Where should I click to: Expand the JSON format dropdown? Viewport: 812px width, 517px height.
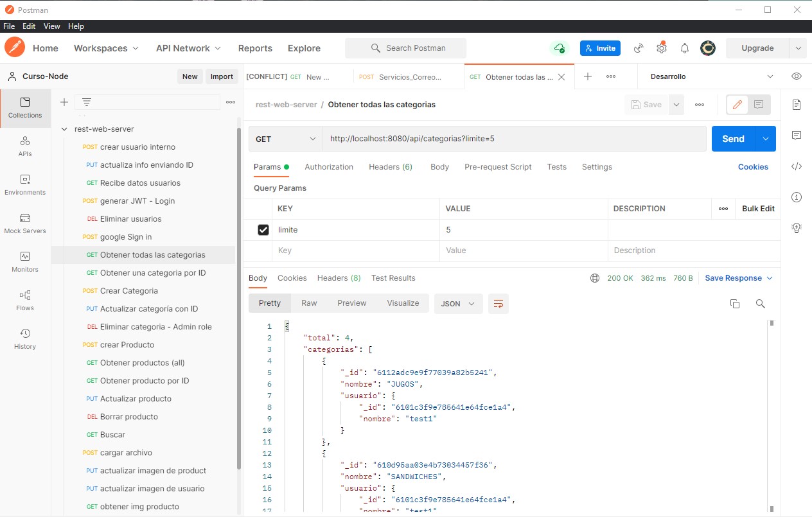[x=458, y=304]
